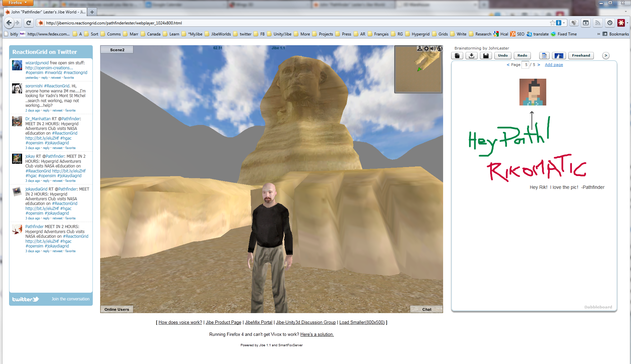631x364 pixels.
Task: Click the Add page link
Action: pos(554,65)
